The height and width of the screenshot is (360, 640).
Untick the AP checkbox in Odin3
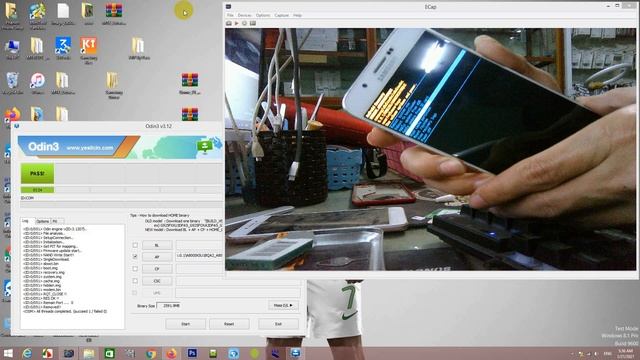coord(135,256)
